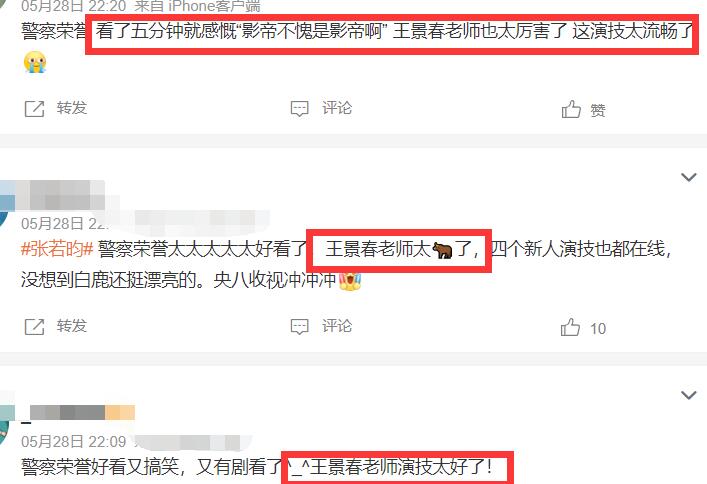
Task: Click the crying emoji in first post
Action: coord(35,62)
